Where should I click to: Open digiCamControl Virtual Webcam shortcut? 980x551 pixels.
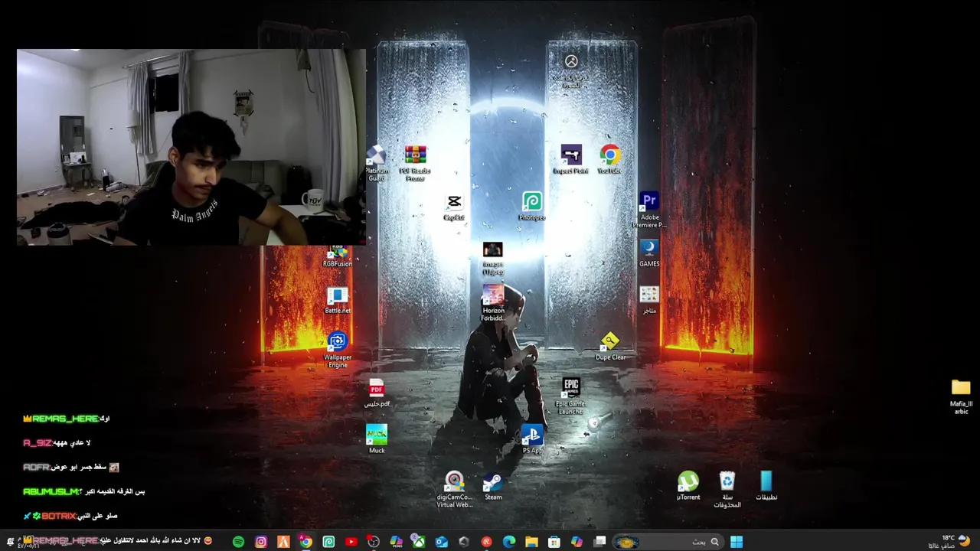point(454,490)
